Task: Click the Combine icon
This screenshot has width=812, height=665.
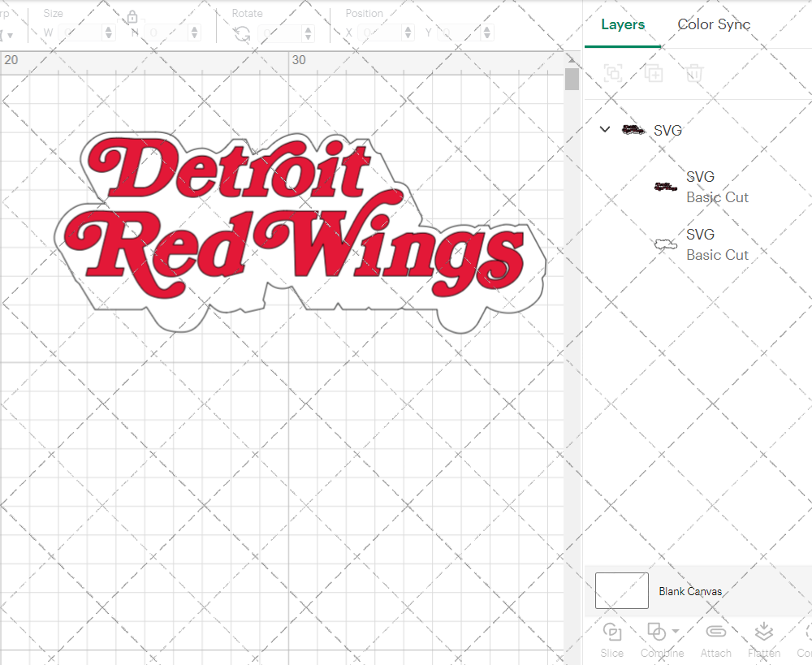Action: [x=658, y=632]
